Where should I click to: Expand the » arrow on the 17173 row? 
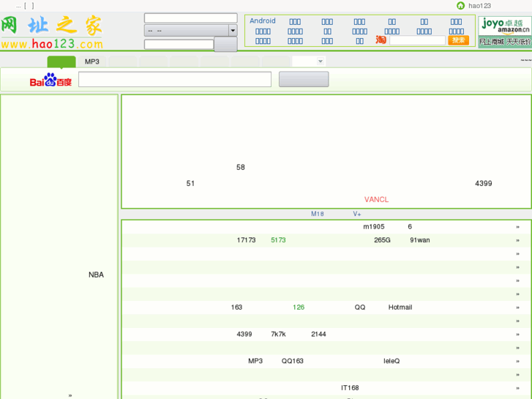point(518,240)
